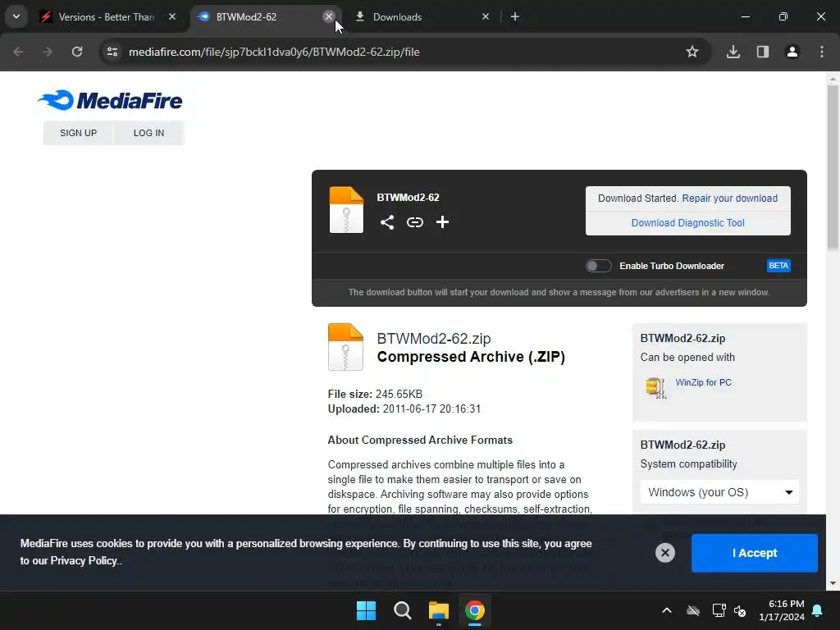This screenshot has height=630, width=840.
Task: Copy link using the chain link icon
Action: (x=414, y=221)
